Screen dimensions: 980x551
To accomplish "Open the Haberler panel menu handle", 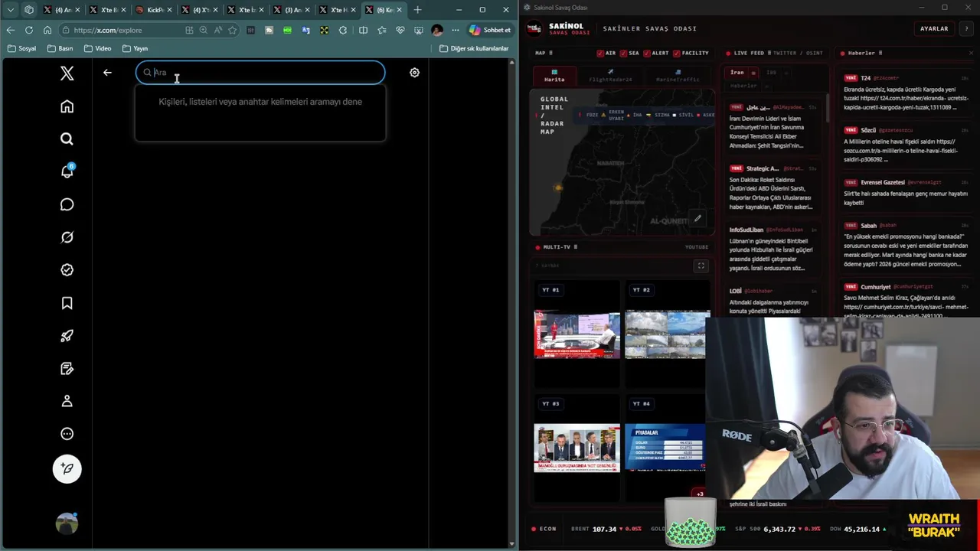I will (x=880, y=54).
